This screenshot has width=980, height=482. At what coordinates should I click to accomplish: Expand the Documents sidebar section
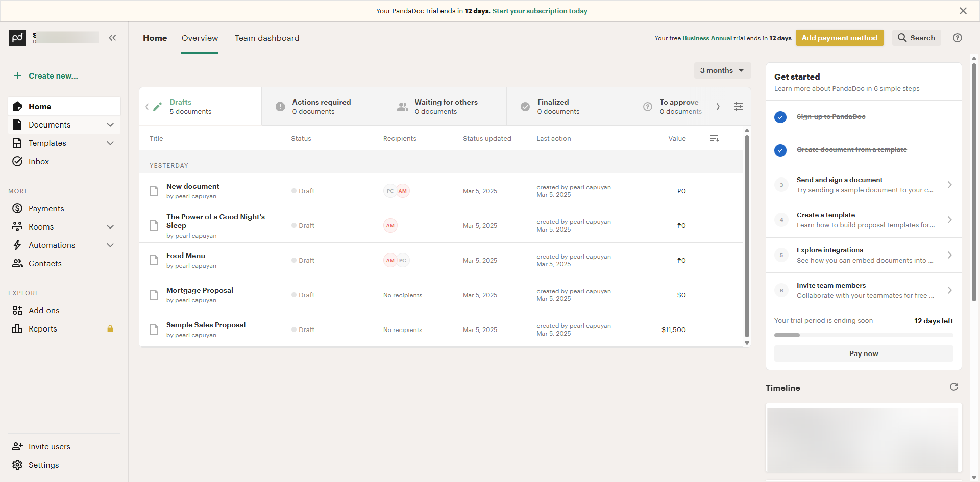point(110,125)
